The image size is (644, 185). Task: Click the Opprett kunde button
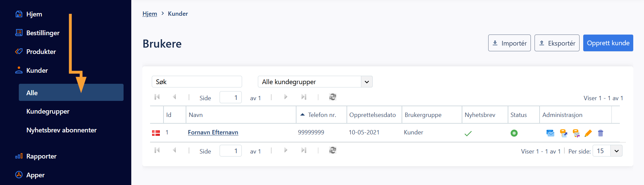[x=608, y=43]
